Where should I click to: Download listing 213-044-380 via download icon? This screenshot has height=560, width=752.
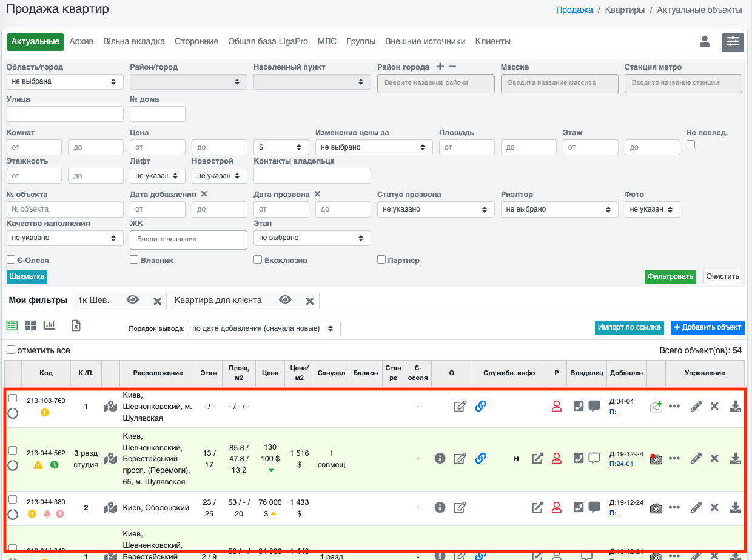[x=735, y=508]
